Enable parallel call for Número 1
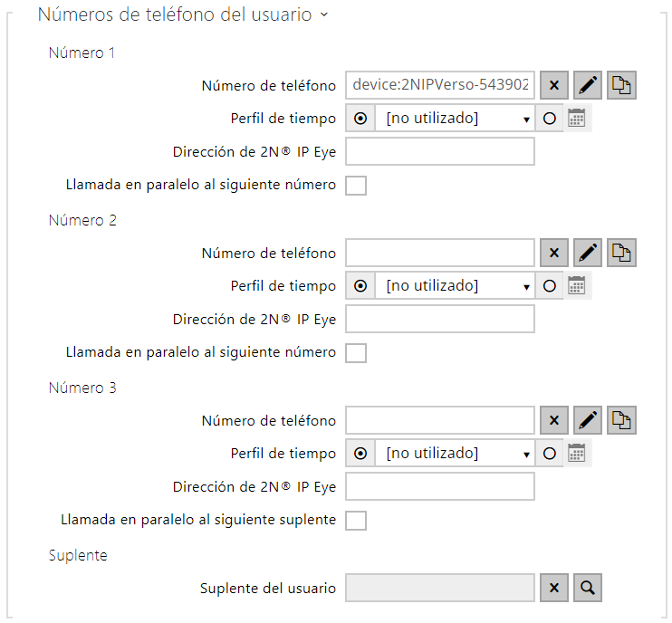672x623 pixels. coord(356,186)
